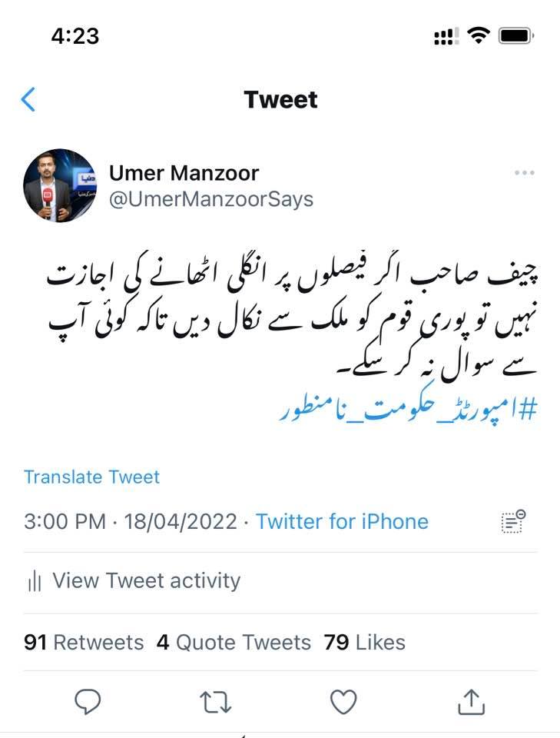This screenshot has height=738, width=560.
Task: Open the Twitter for iPhone link
Action: [x=342, y=521]
